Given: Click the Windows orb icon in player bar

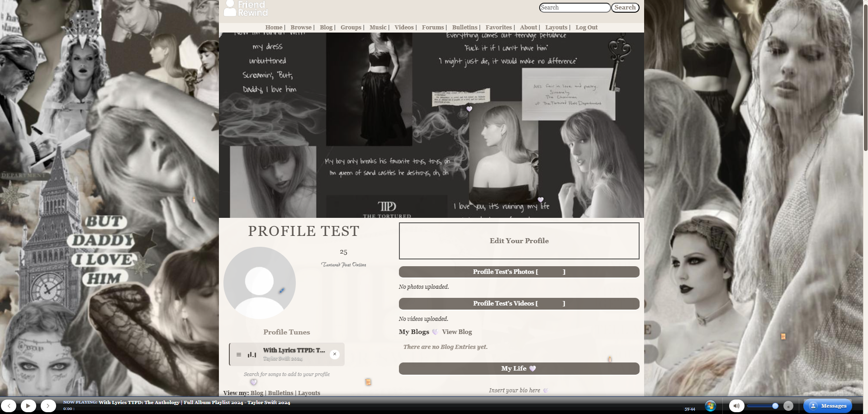Looking at the screenshot, I should [710, 406].
